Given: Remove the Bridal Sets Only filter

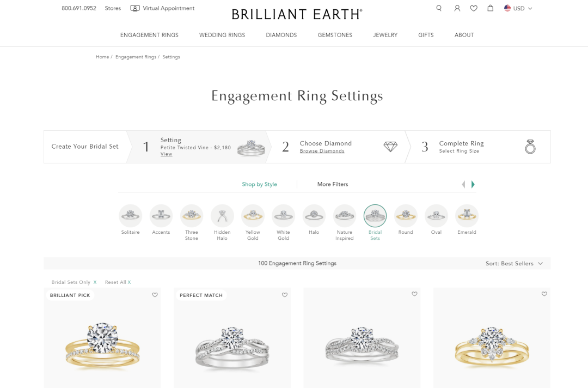Looking at the screenshot, I should point(95,282).
